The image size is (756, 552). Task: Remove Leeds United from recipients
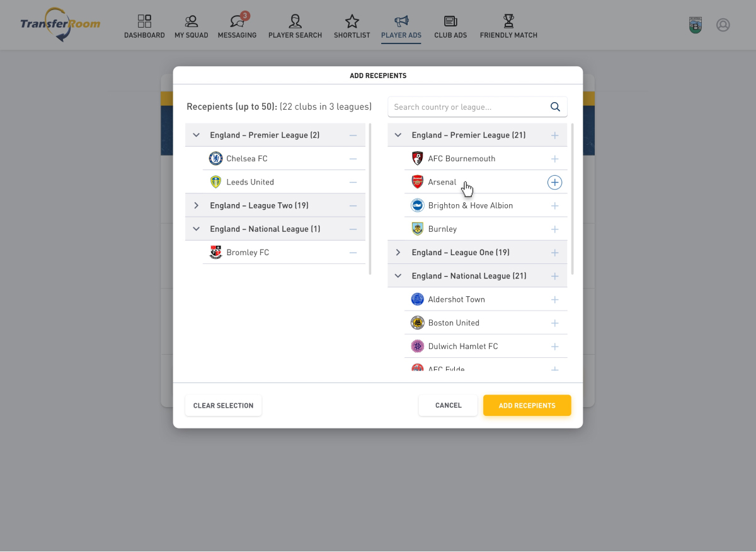pos(353,182)
